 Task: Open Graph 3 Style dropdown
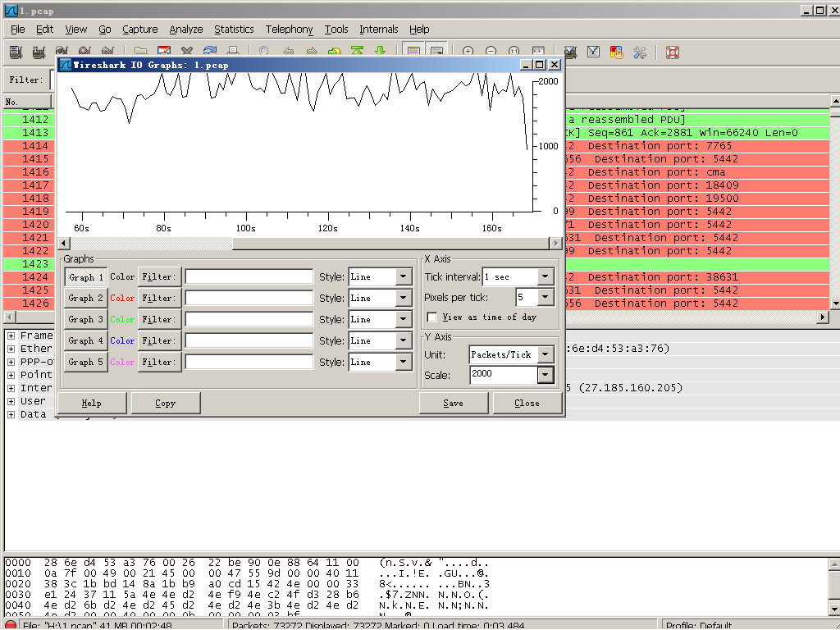click(404, 319)
